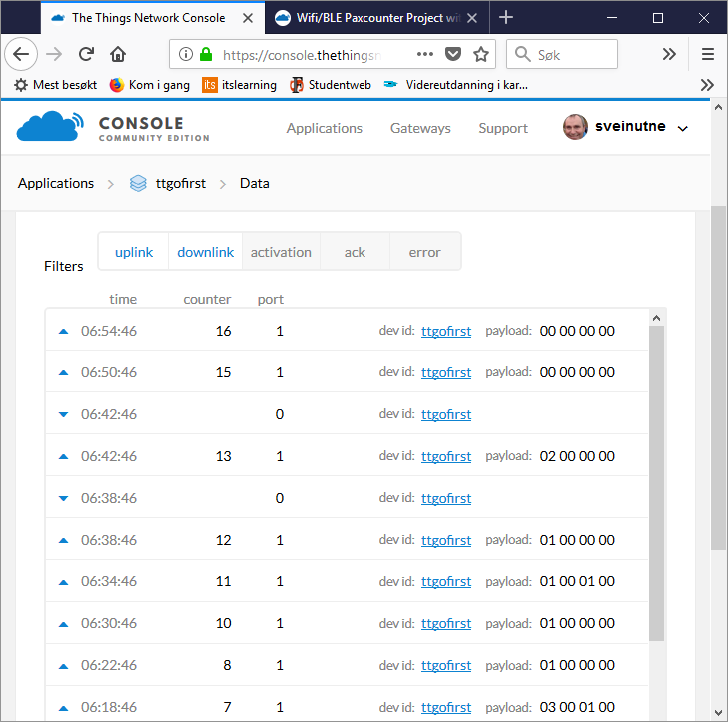This screenshot has height=722, width=728.
Task: Open the itslearning bookmark
Action: (239, 85)
